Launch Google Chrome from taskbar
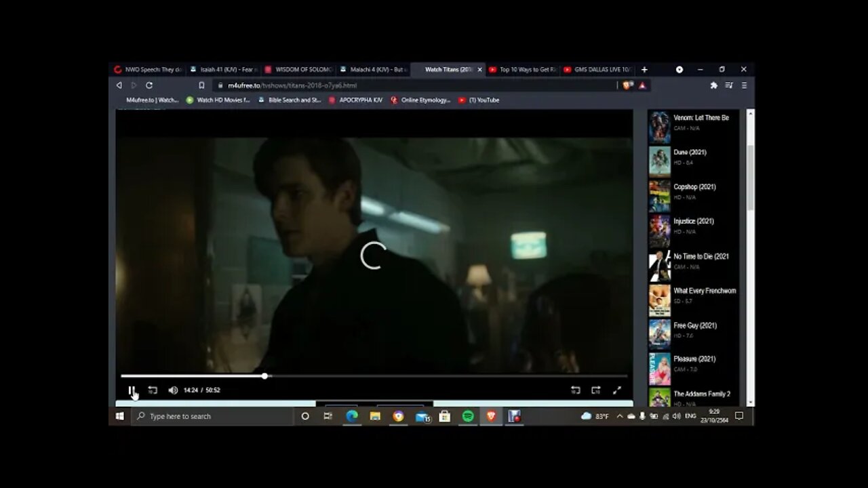 (x=398, y=416)
